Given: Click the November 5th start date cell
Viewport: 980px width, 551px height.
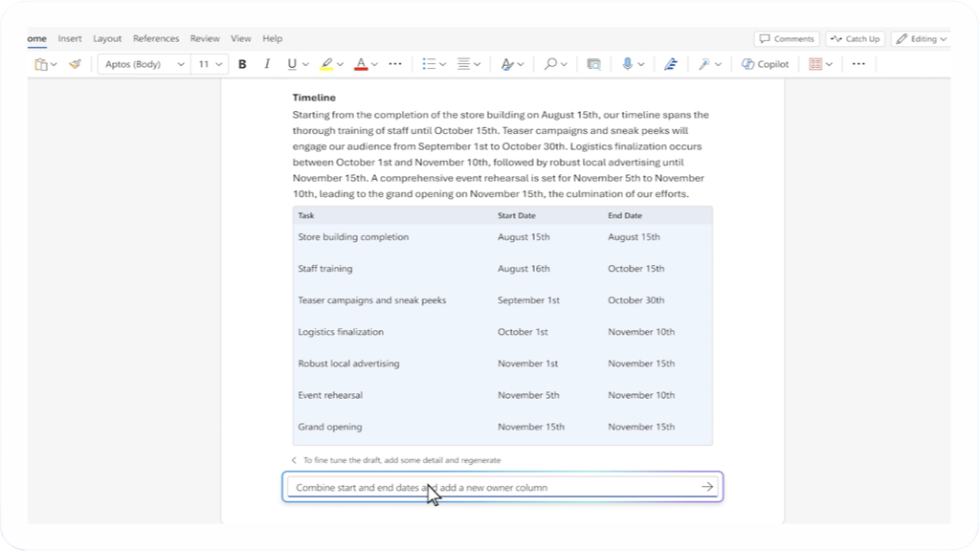Looking at the screenshot, I should (x=528, y=395).
